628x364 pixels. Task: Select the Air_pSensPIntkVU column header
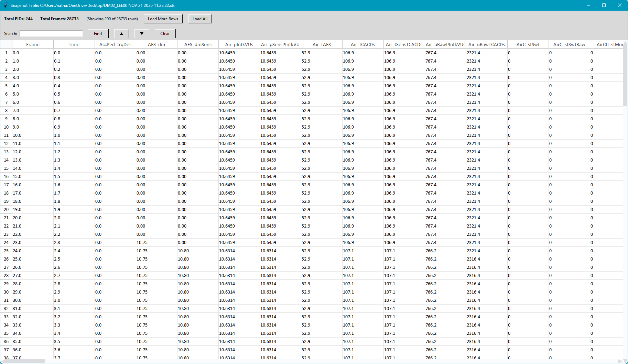click(x=280, y=44)
